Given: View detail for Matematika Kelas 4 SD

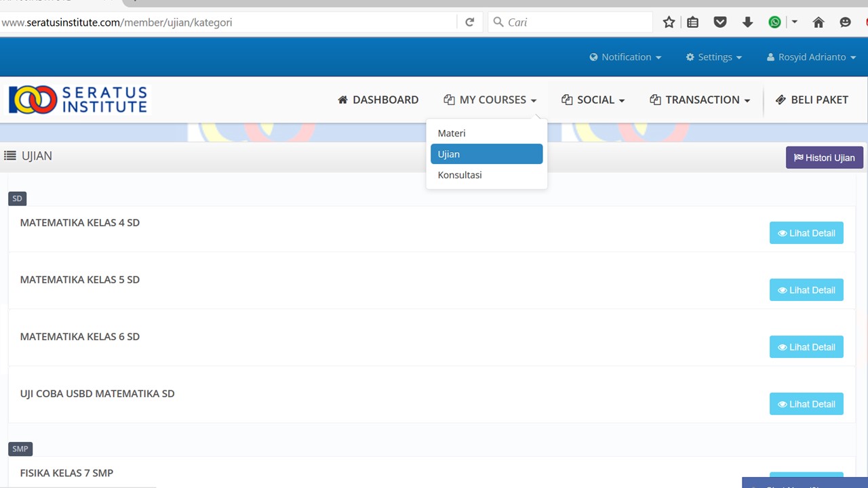Looking at the screenshot, I should click(x=806, y=233).
